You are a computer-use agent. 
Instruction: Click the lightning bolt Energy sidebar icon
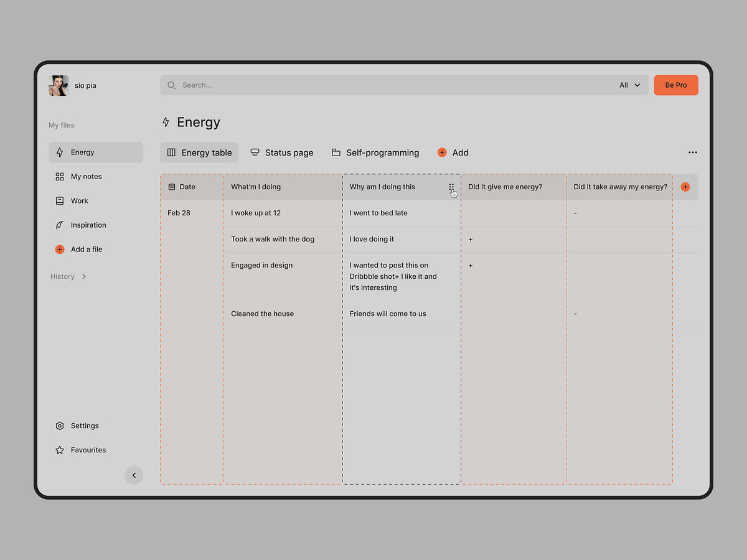click(60, 152)
